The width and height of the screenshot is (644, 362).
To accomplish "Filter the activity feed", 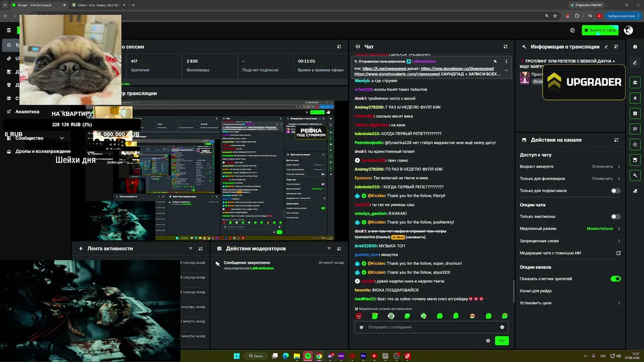I will 190,248.
